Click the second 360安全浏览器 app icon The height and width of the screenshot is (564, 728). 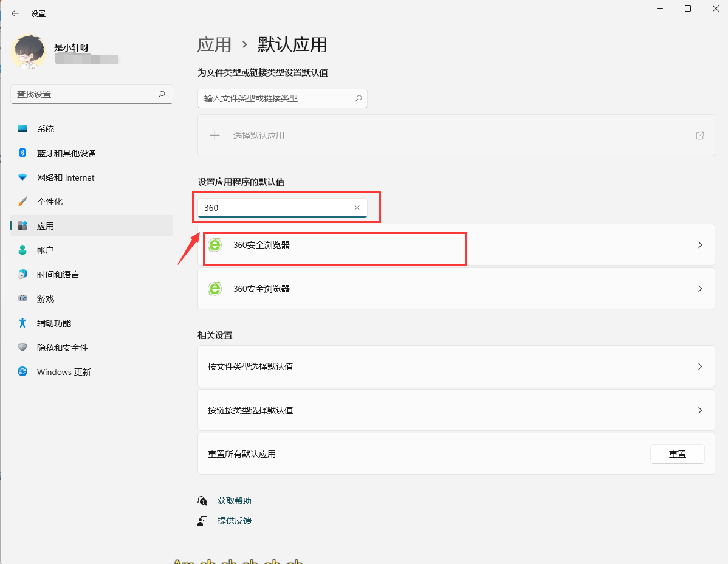click(215, 289)
